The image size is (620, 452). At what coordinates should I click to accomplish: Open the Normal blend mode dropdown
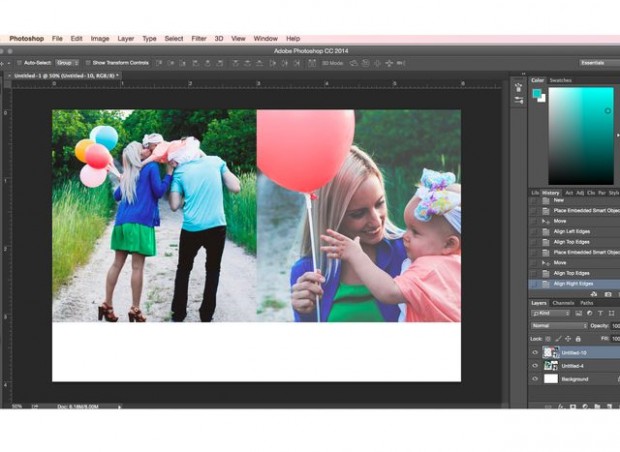[558, 326]
